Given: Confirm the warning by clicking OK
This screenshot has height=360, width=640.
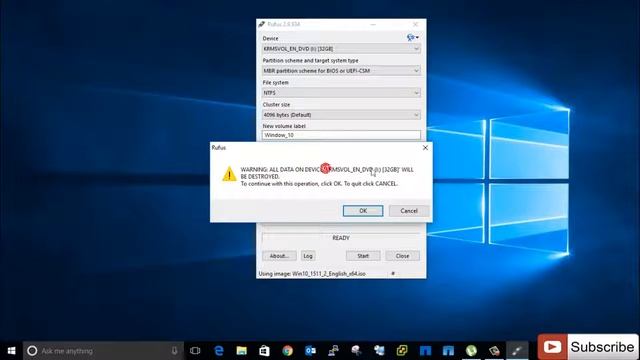Looking at the screenshot, I should tap(363, 211).
